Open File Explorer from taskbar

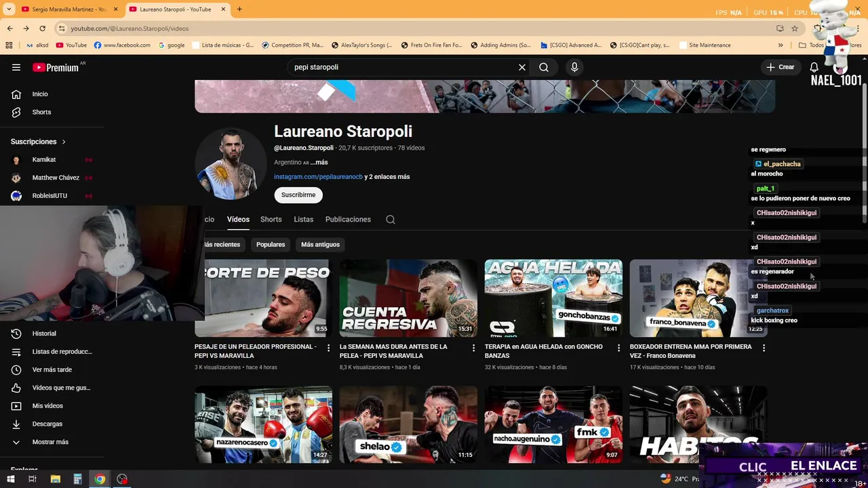click(56, 479)
